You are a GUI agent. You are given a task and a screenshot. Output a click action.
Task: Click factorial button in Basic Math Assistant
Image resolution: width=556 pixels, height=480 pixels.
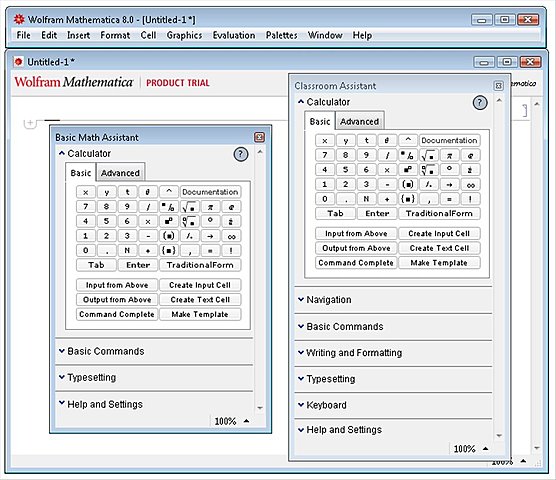tap(231, 250)
